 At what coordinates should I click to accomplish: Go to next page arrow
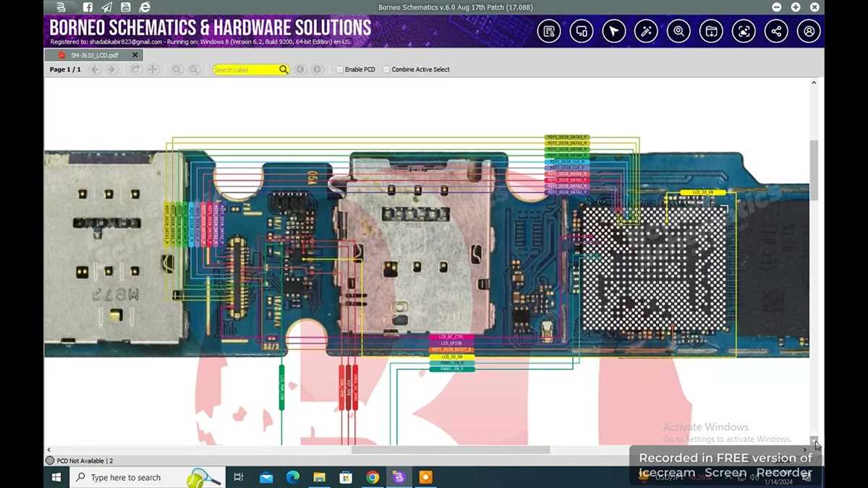click(111, 69)
